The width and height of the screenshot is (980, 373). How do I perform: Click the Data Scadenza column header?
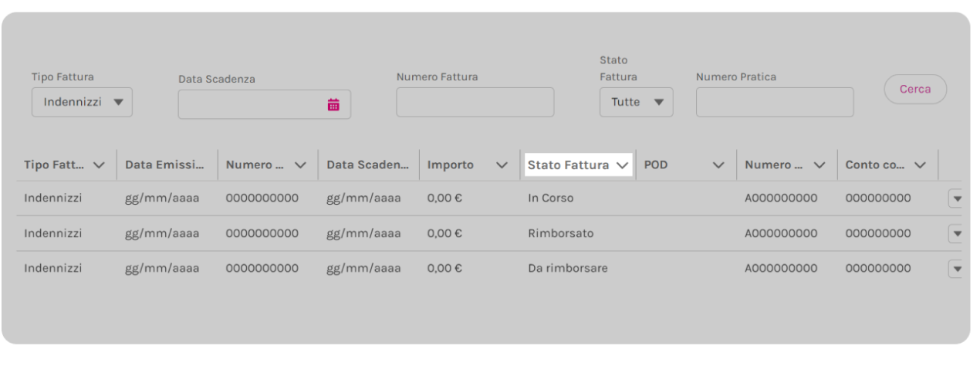click(367, 165)
